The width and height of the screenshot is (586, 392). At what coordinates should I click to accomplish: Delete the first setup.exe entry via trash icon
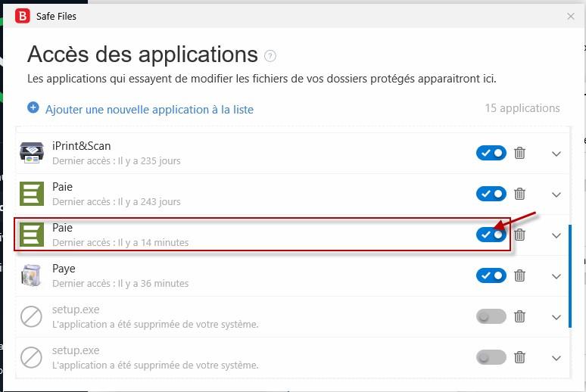519,316
